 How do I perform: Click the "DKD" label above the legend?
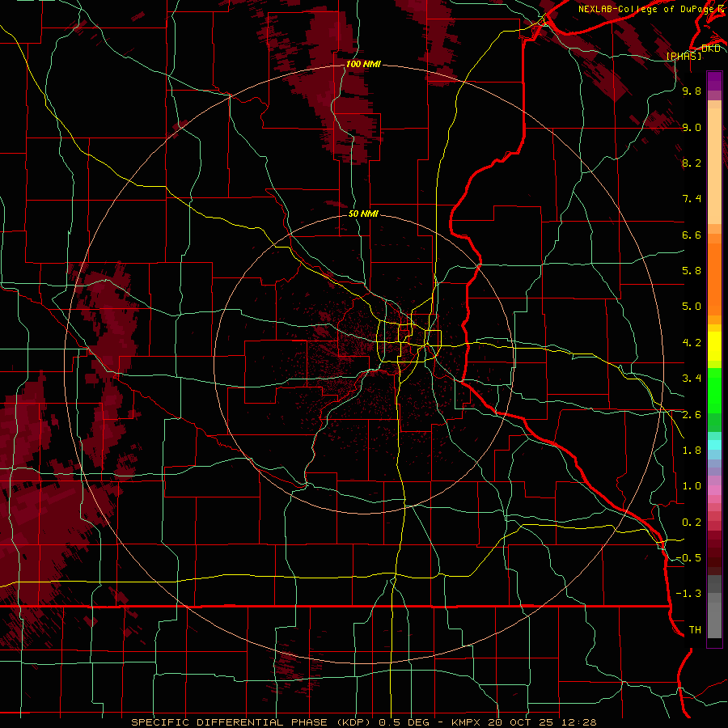point(711,49)
